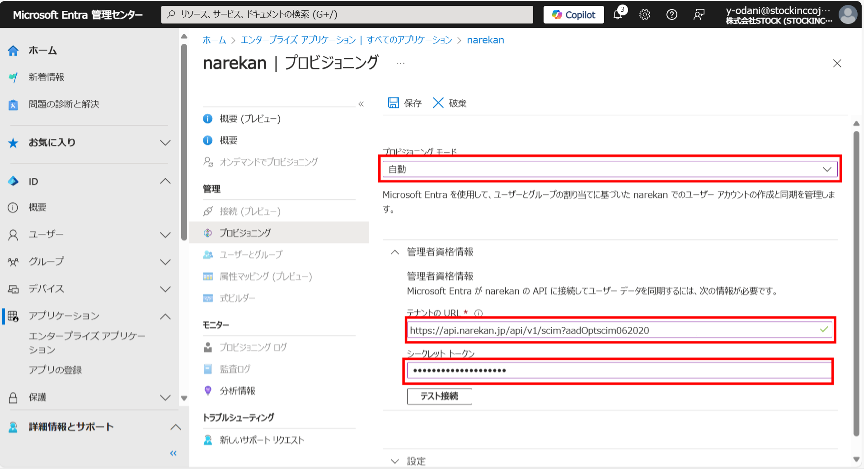Image resolution: width=868 pixels, height=469 pixels.
Task: Open 問題の診断と解決 in the sidebar
Action: [x=64, y=104]
